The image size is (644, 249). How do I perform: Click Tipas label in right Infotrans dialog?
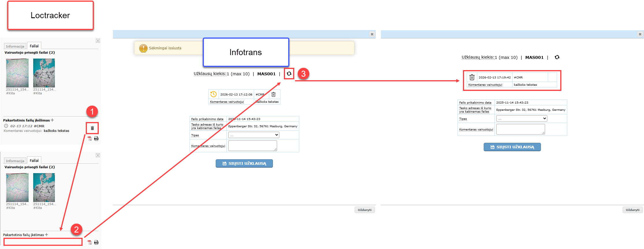coord(463,119)
